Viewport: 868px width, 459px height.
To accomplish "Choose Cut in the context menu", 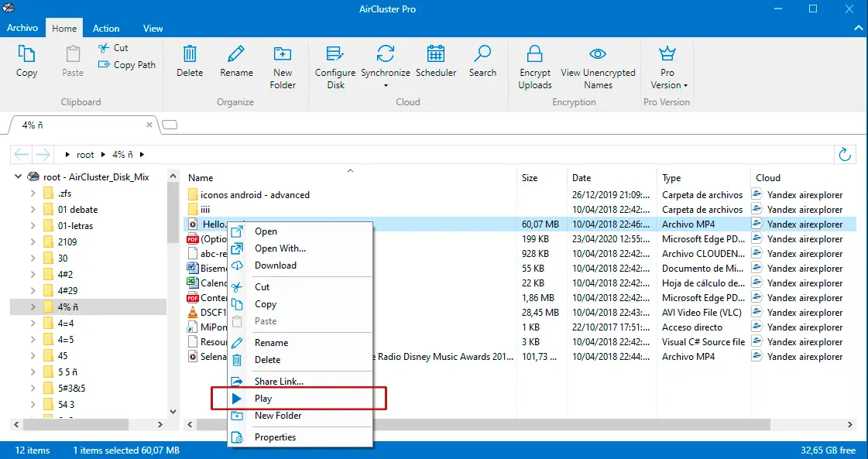I will 300,287.
